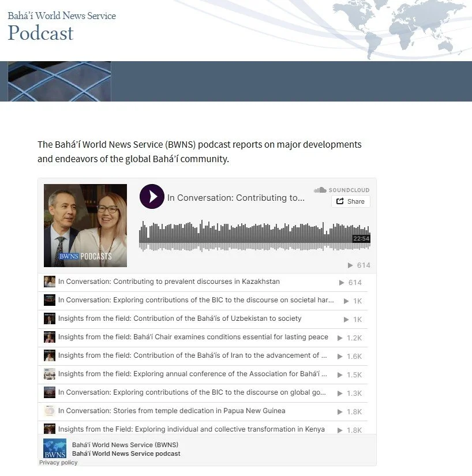Click the Papua New Guinea episode thumbnail icon

pyautogui.click(x=50, y=411)
